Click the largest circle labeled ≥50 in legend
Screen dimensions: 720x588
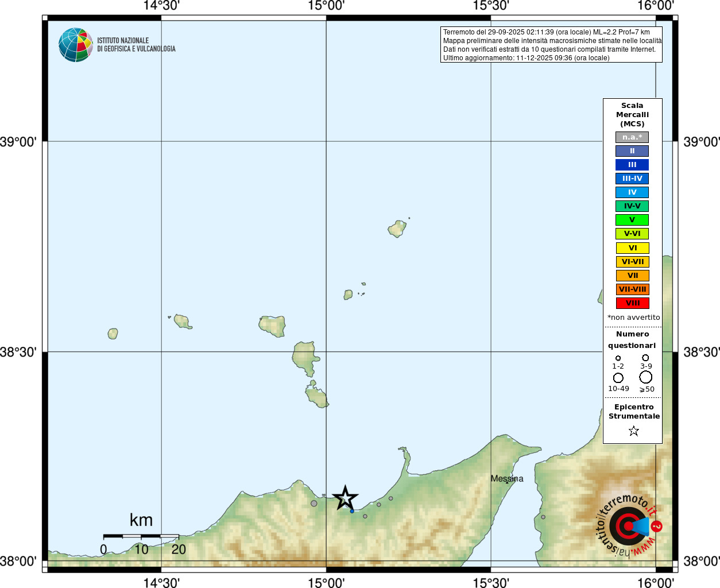point(645,377)
